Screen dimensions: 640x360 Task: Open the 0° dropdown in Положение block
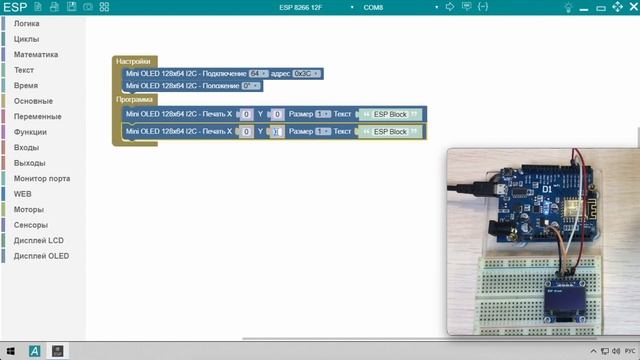tap(251, 86)
